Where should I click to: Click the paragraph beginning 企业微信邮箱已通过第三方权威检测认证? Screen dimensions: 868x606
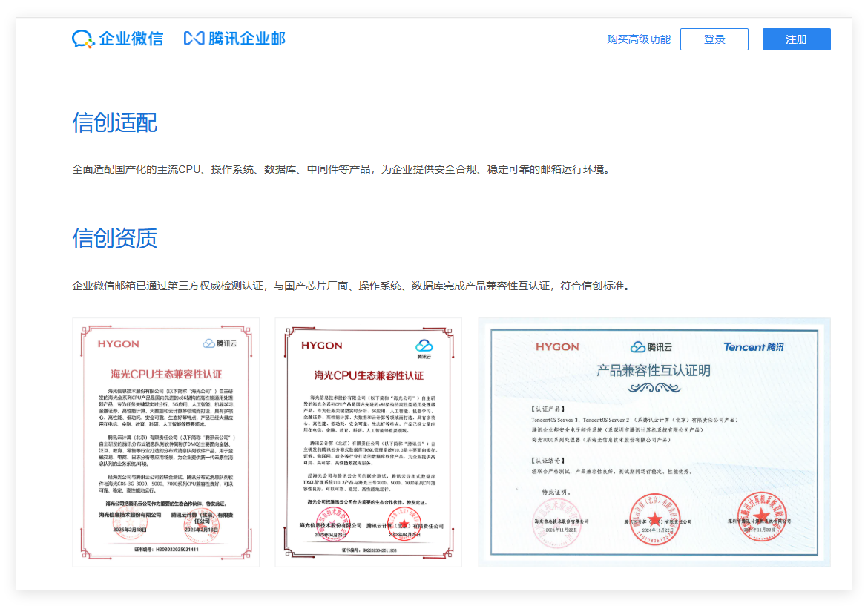click(352, 286)
